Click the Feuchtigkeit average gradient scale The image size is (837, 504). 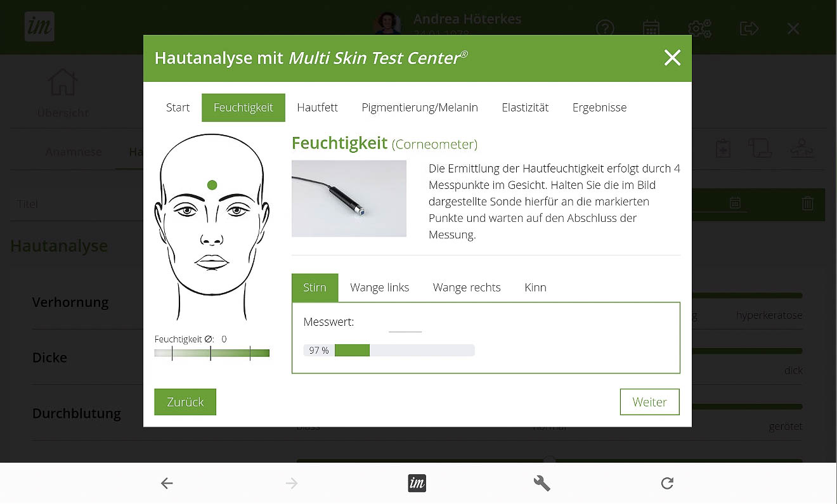(x=212, y=353)
